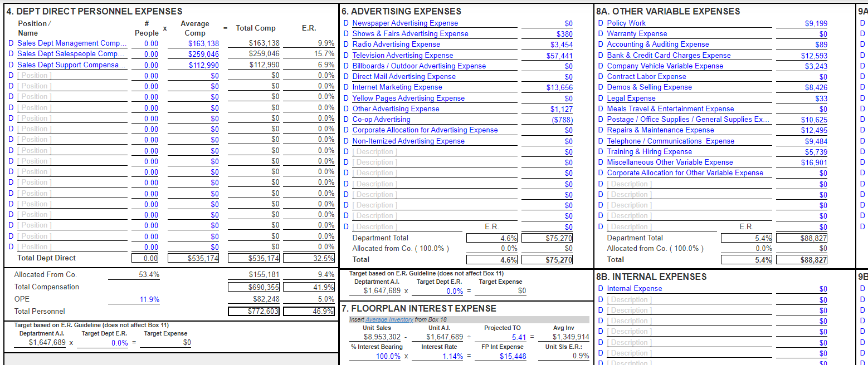Open Telephone / Communications Expense link

[671, 141]
